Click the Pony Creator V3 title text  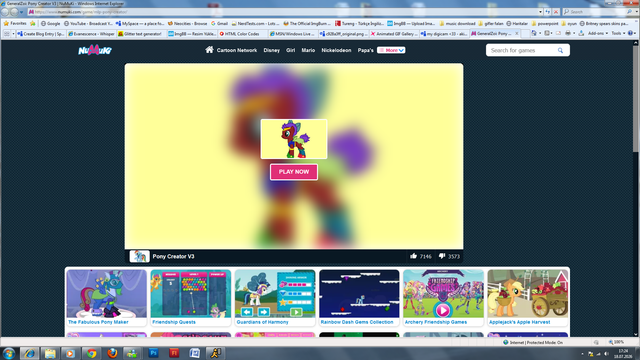coord(173,256)
